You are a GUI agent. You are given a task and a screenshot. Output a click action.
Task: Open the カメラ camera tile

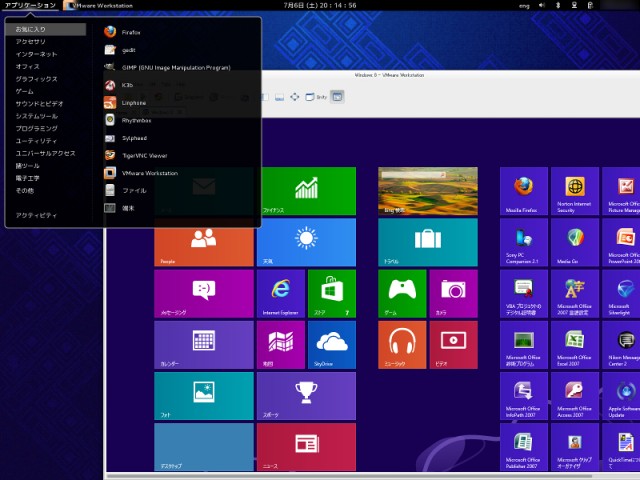click(453, 293)
